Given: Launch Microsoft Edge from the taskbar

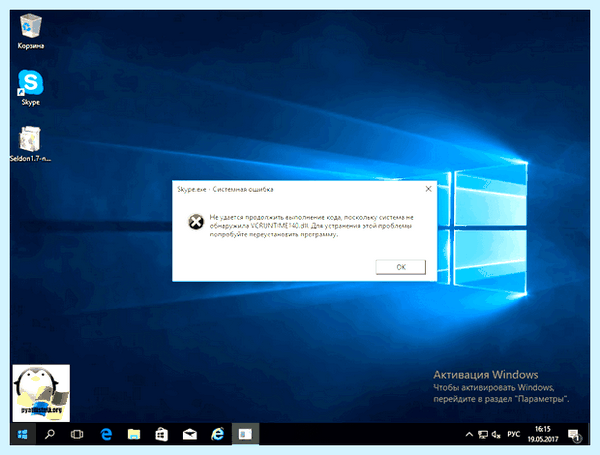Looking at the screenshot, I should tap(106, 434).
